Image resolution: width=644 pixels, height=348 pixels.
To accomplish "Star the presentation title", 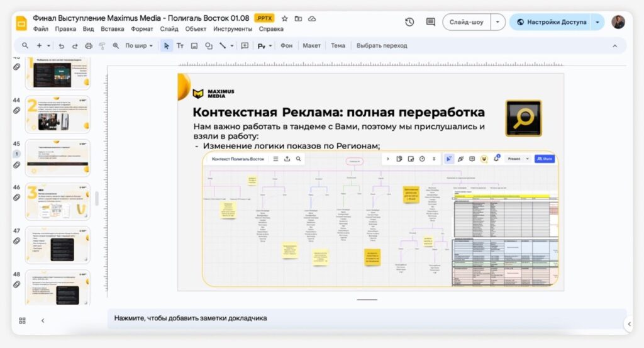I will [x=285, y=19].
